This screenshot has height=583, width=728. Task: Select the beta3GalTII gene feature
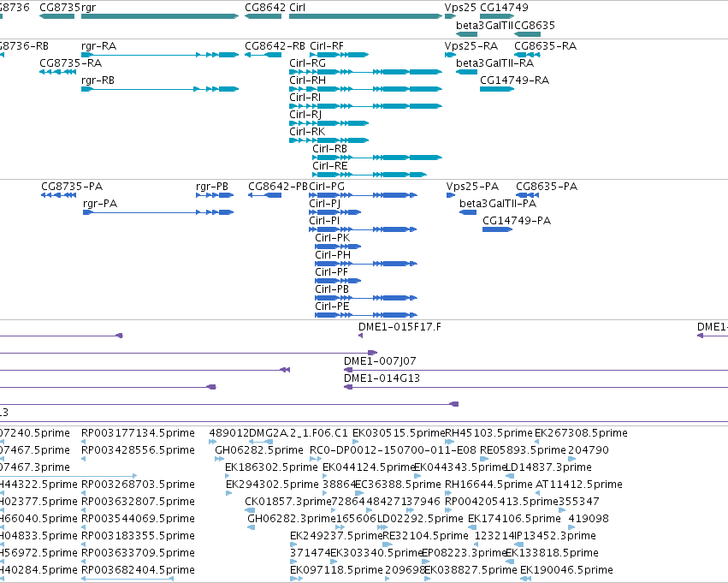466,34
